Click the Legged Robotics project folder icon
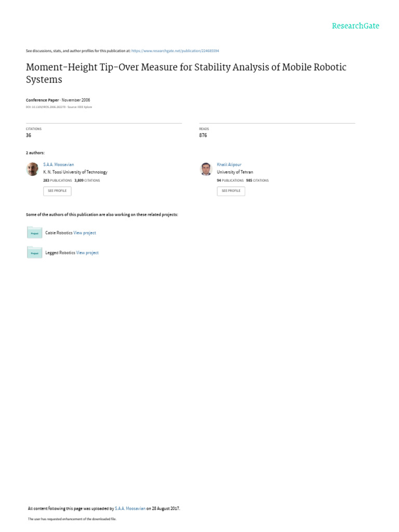This screenshot has width=399, height=532. point(34,252)
